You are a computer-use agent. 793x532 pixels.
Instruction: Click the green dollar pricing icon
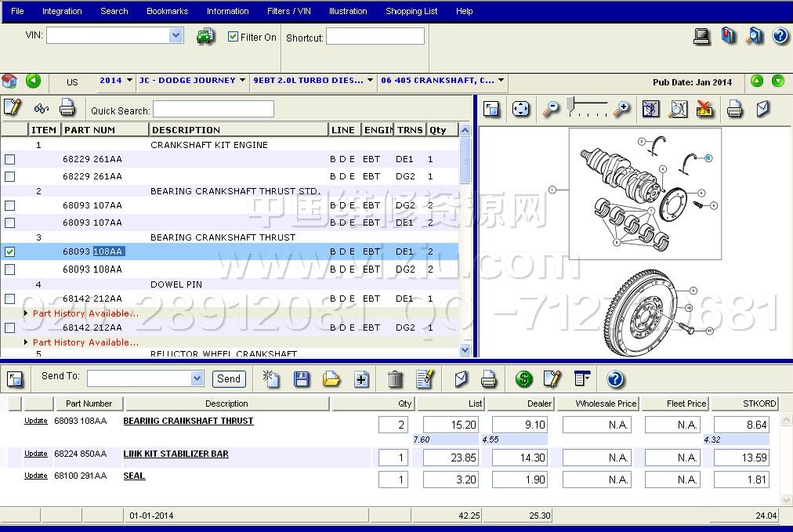click(x=523, y=379)
